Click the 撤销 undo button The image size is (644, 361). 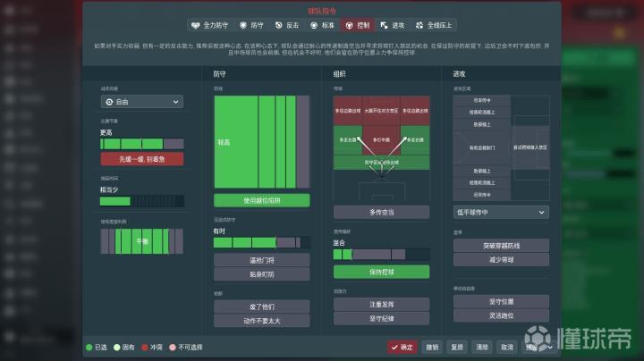click(x=431, y=347)
